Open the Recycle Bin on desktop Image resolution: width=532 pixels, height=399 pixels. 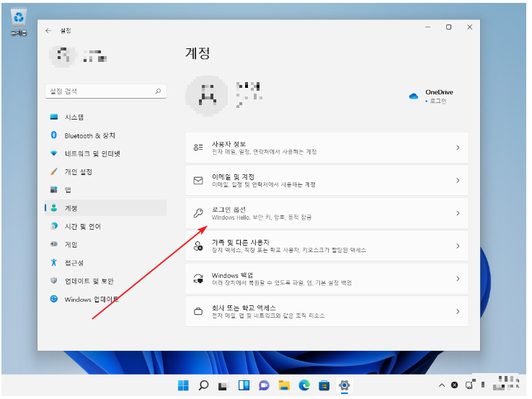coord(19,22)
